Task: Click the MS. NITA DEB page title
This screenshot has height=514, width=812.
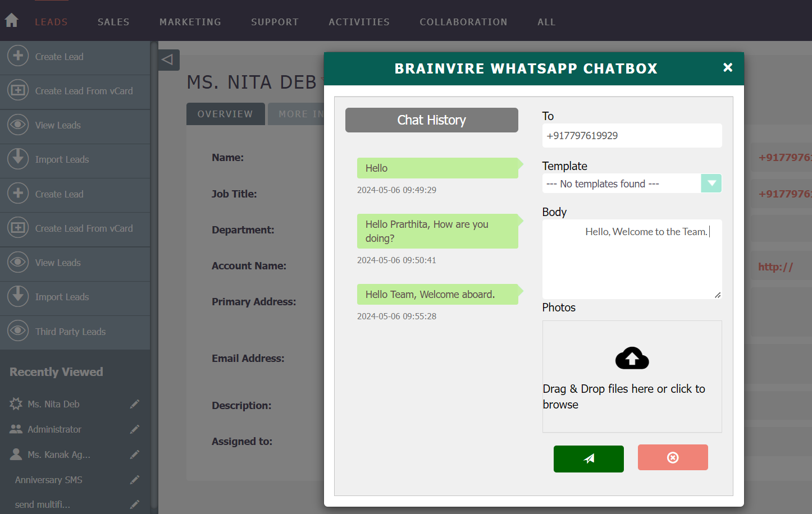Action: coord(252,82)
